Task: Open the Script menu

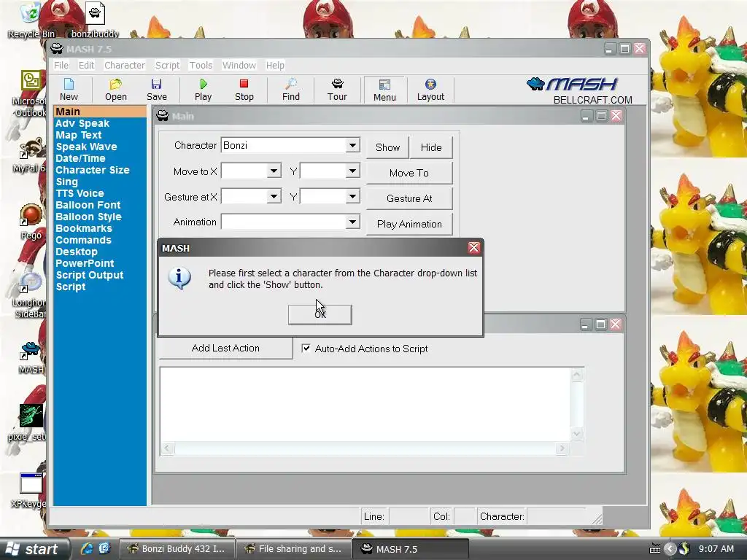Action: tap(167, 65)
